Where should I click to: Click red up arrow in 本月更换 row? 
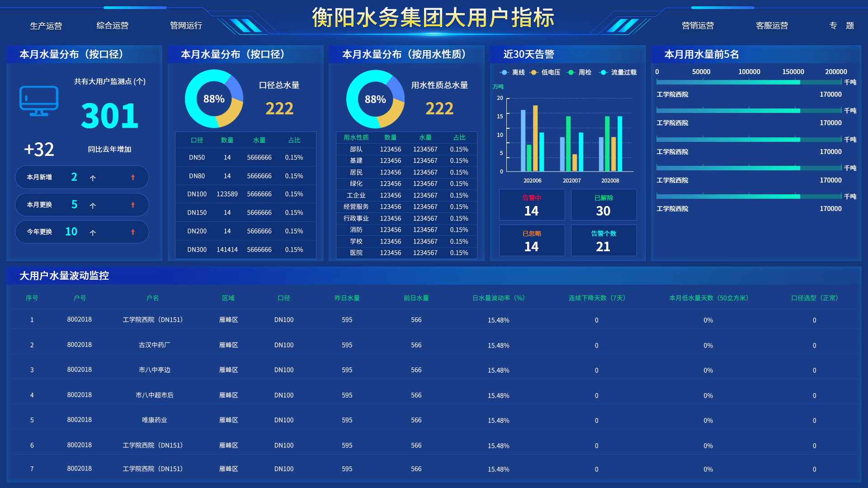point(133,205)
